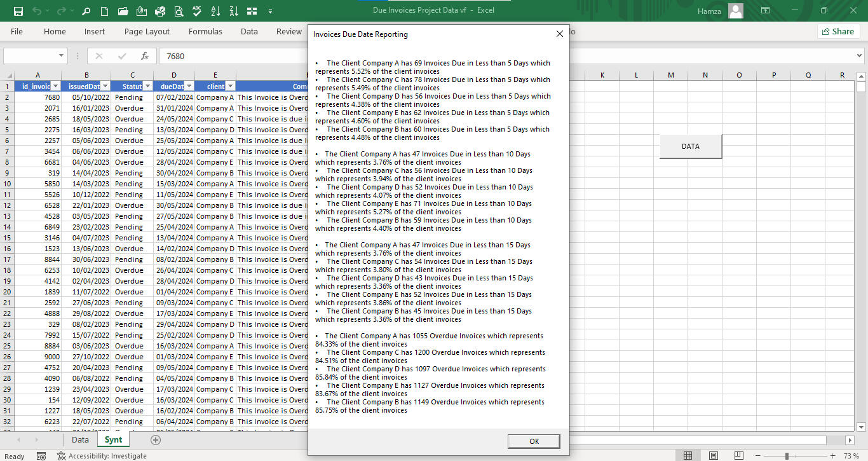Viewport: 868px width, 461px height.
Task: Click the Save icon in quick access toolbar
Action: [x=18, y=11]
